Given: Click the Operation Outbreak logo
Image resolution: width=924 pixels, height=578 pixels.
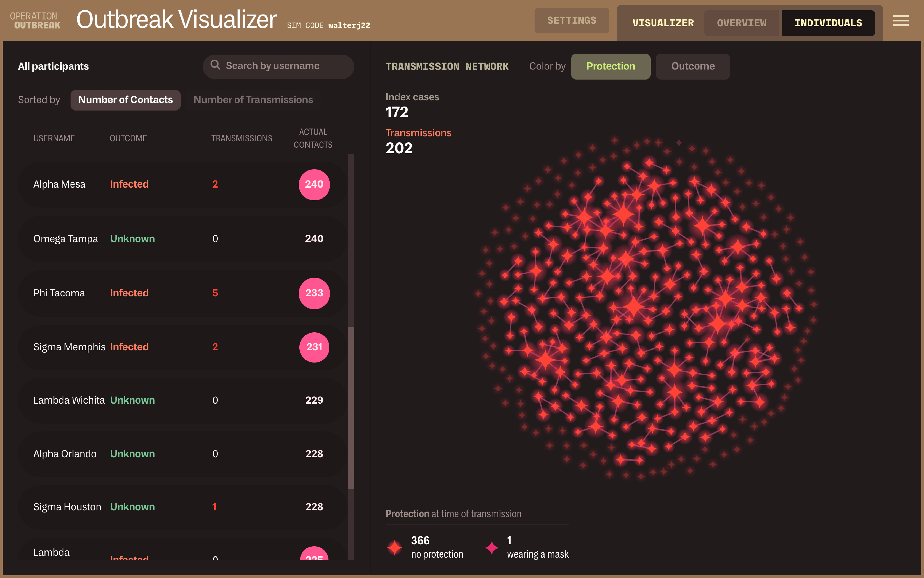Looking at the screenshot, I should [35, 21].
